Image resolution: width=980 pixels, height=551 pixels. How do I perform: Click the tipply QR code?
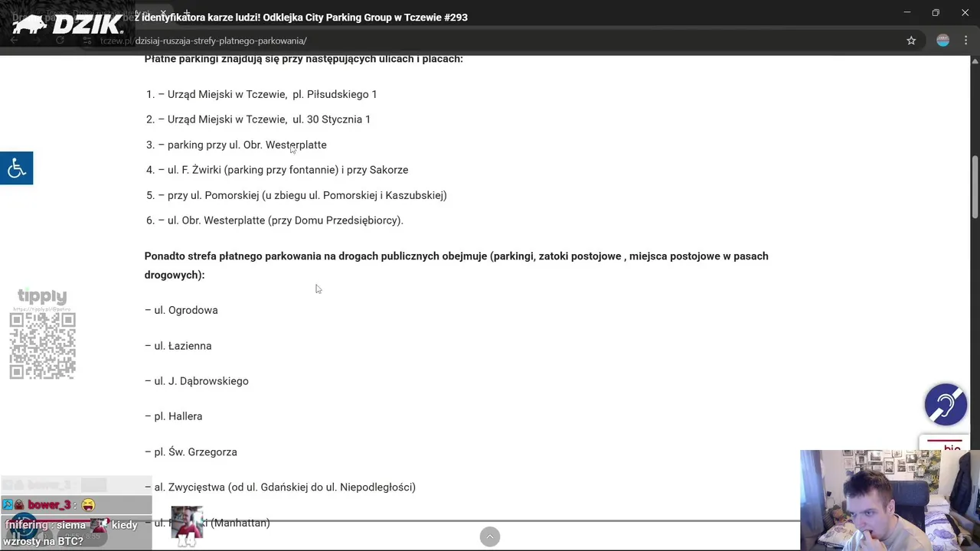[x=43, y=345]
